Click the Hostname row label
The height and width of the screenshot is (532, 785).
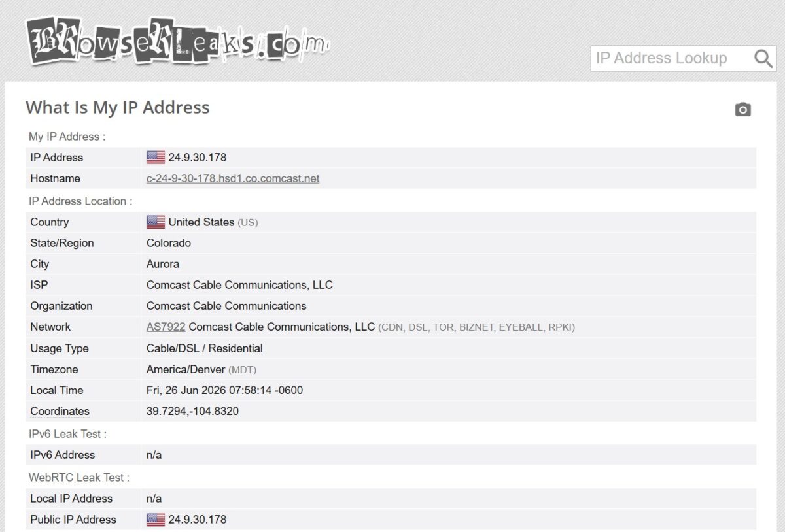click(x=55, y=178)
